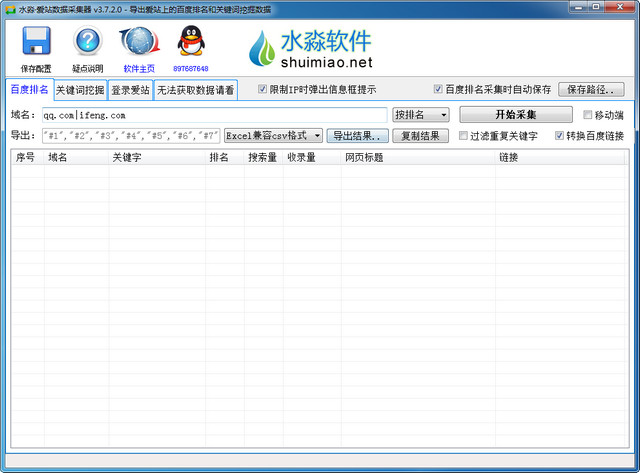The image size is (640, 473).
Task: Sort by the 收录量 column header
Action: 312,158
